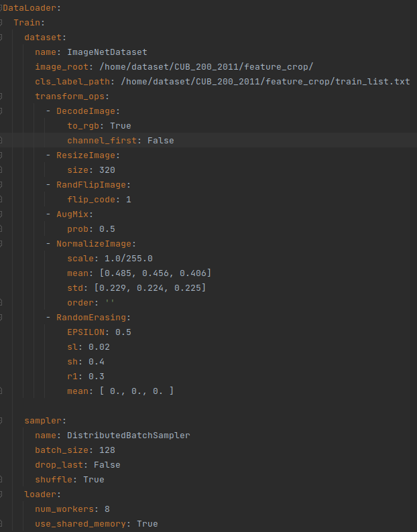The width and height of the screenshot is (417, 532).
Task: Collapse the Train section fold marker
Action: click(1, 23)
